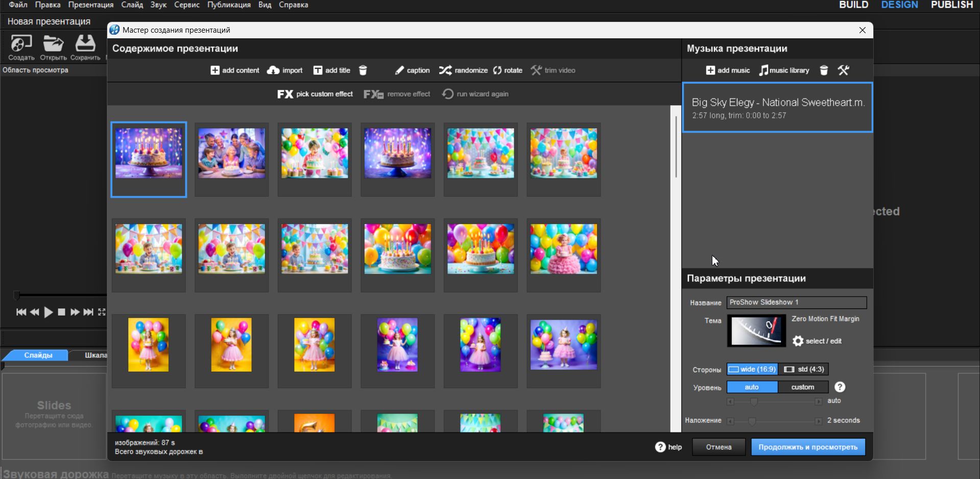Screen dimensions: 980x479
Task: Close the presentation wizard dialog
Action: 863,30
